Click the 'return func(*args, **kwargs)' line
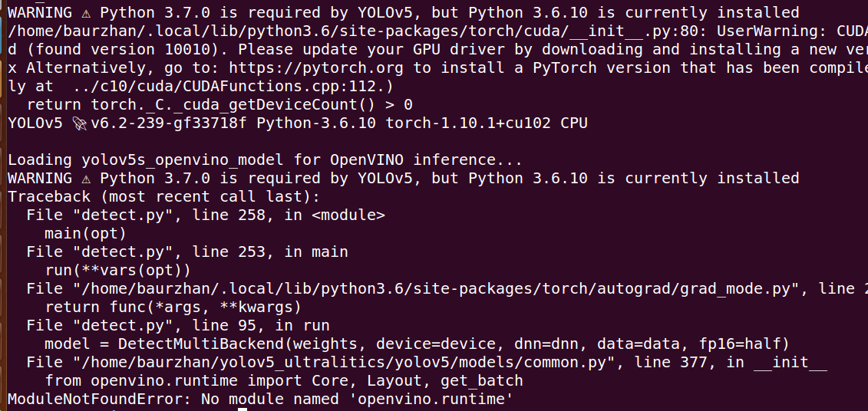Viewport: 868px width, 411px height. (x=173, y=307)
